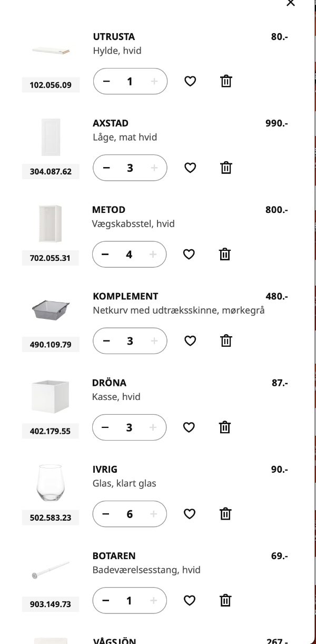
Task: Remove the DRÖNA boxes from cart
Action: pyautogui.click(x=224, y=427)
